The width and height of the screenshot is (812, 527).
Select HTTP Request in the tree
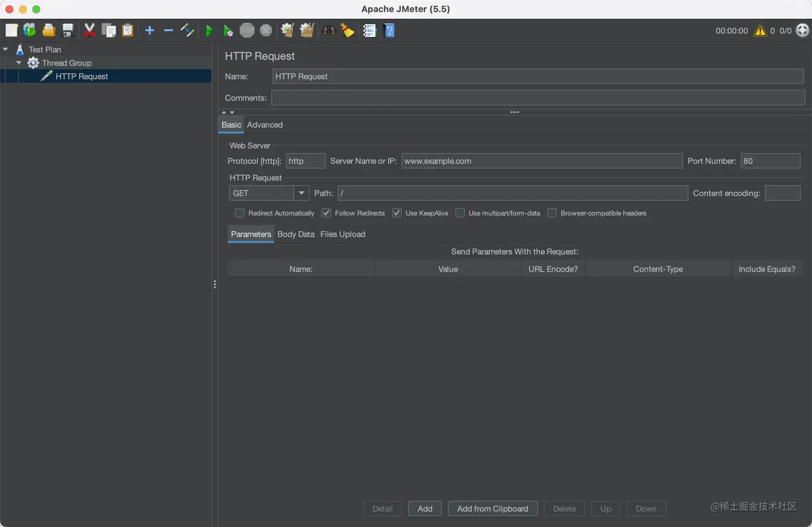(82, 76)
